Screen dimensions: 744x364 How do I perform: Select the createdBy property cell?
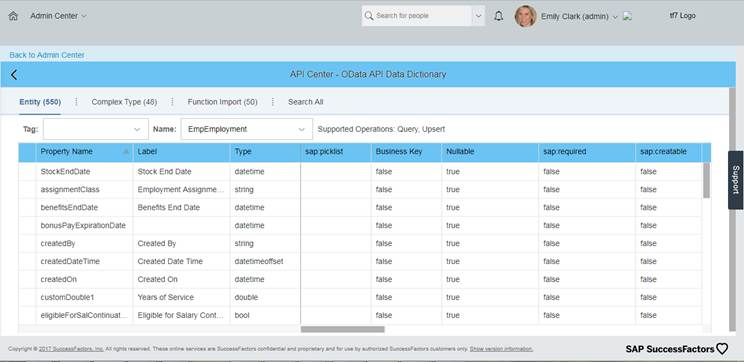pos(84,243)
